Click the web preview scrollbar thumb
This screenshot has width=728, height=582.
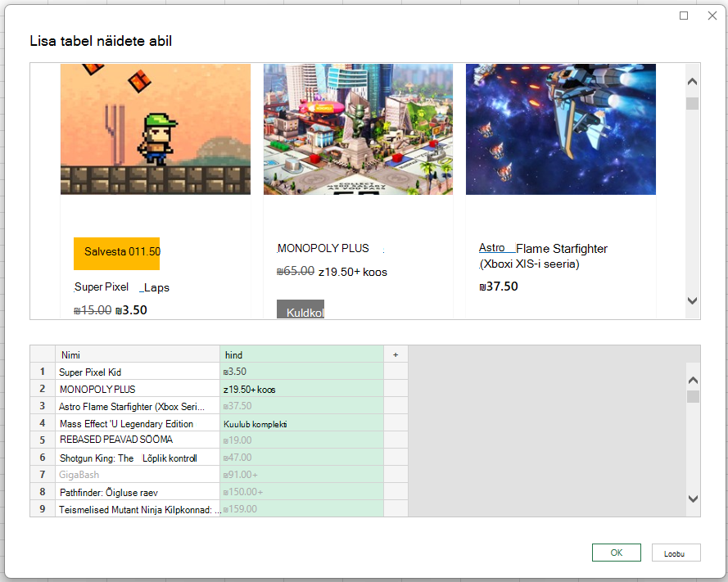(692, 103)
